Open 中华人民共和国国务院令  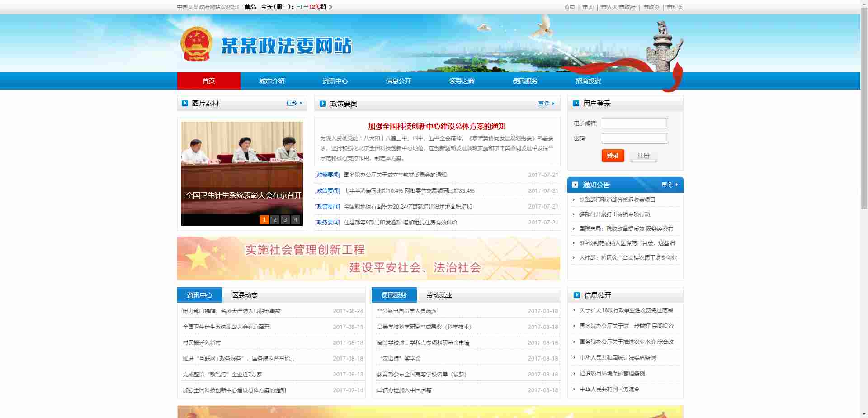(609, 389)
